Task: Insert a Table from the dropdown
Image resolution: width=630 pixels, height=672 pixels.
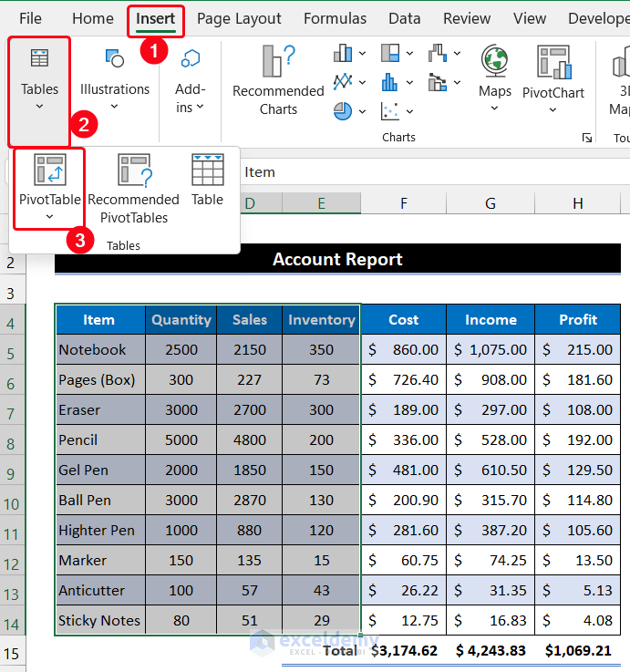Action: click(208, 180)
